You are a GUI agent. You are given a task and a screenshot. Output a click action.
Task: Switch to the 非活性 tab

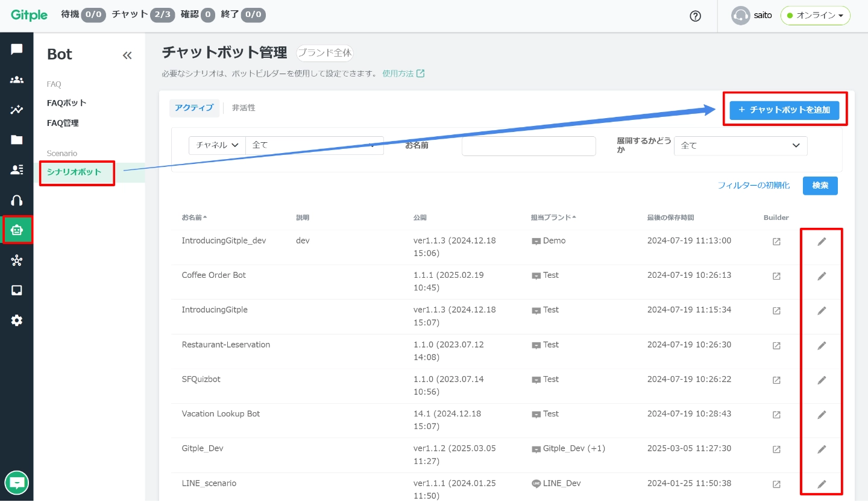point(244,108)
